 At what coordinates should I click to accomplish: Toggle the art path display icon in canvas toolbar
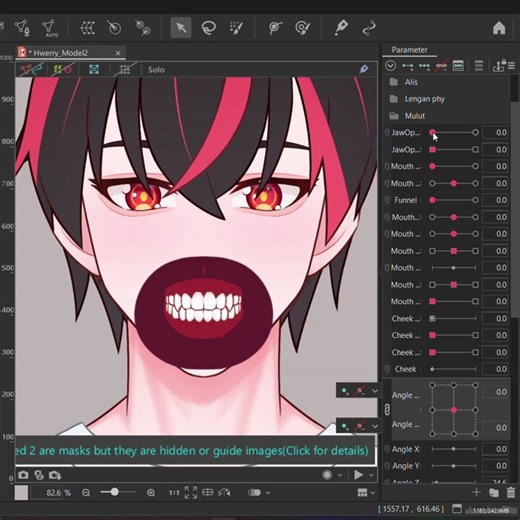[31, 69]
